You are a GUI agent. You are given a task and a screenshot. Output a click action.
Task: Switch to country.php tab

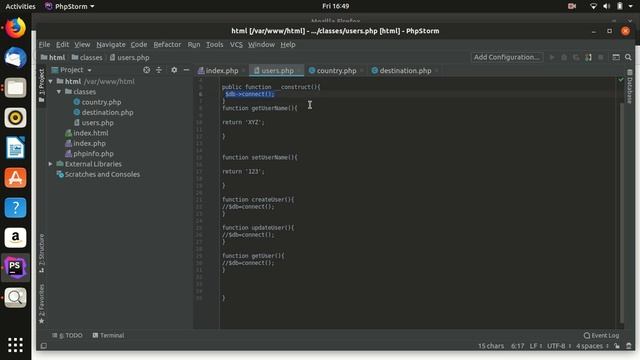coord(336,71)
